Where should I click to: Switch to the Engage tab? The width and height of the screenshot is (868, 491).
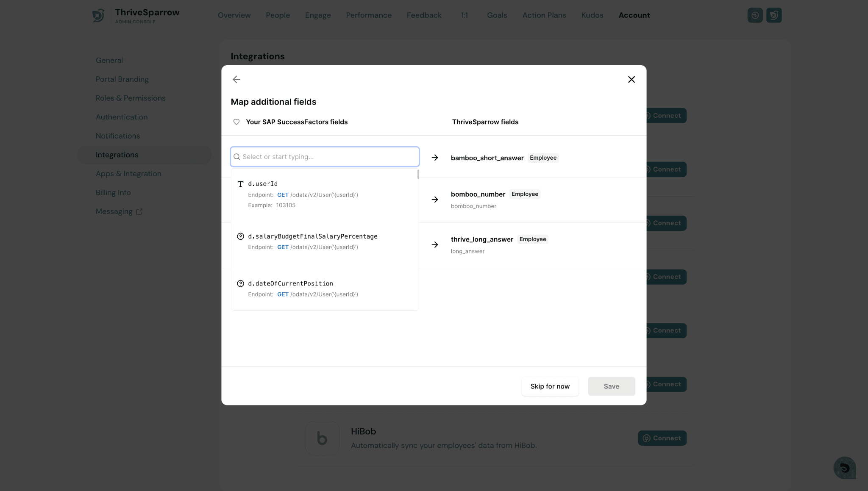[x=318, y=15]
